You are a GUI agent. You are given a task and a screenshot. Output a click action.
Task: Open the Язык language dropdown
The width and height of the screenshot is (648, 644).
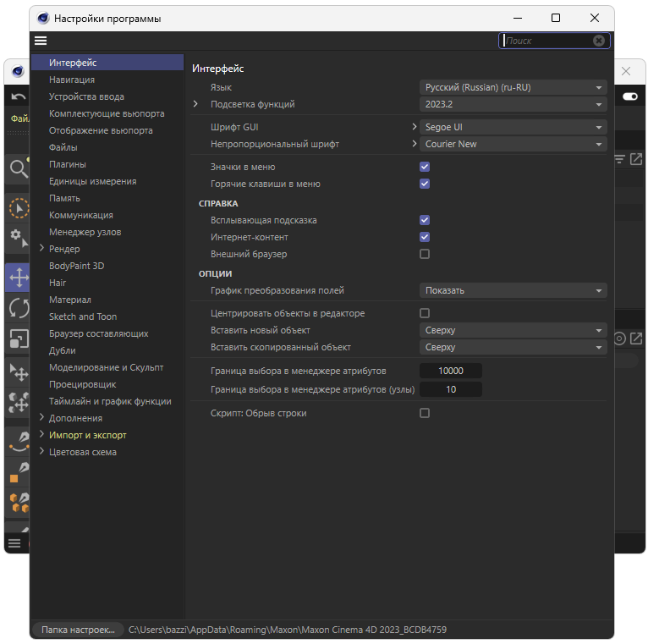(513, 87)
